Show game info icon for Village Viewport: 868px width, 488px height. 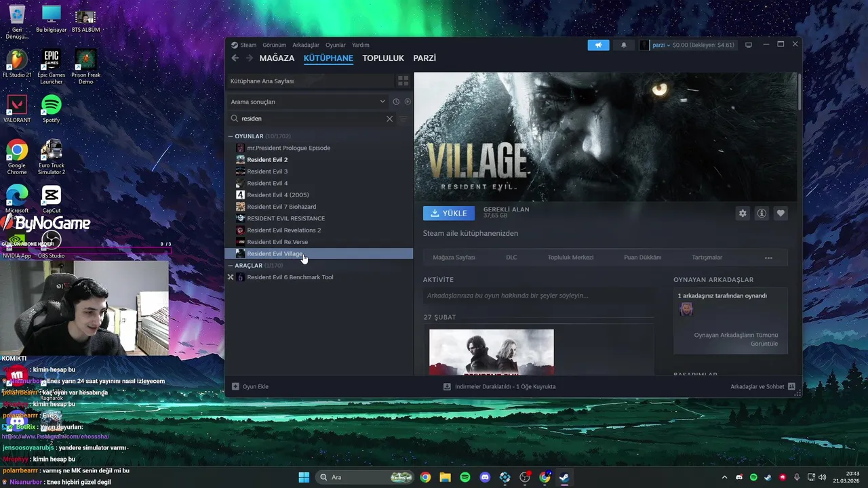click(x=762, y=213)
